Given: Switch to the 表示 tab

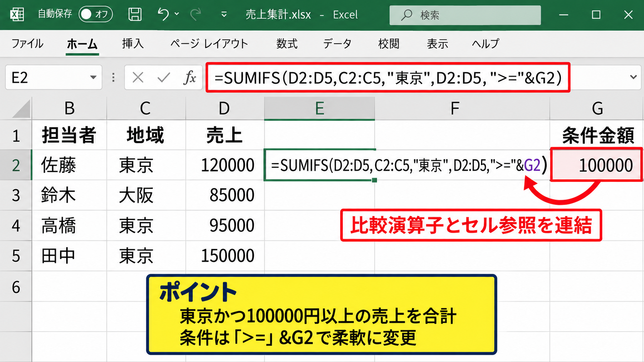Looking at the screenshot, I should [437, 43].
